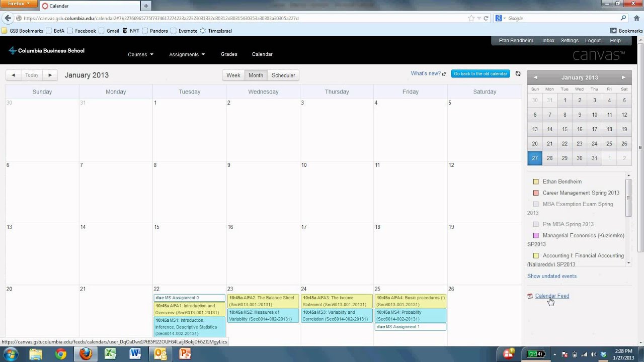Toggle the Pre MBA Spring 2013 calendar
The image size is (644, 362).
tap(536, 224)
